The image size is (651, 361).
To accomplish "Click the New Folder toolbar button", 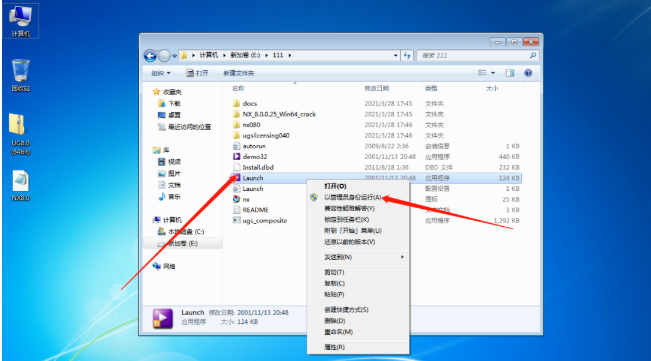I will (x=238, y=73).
